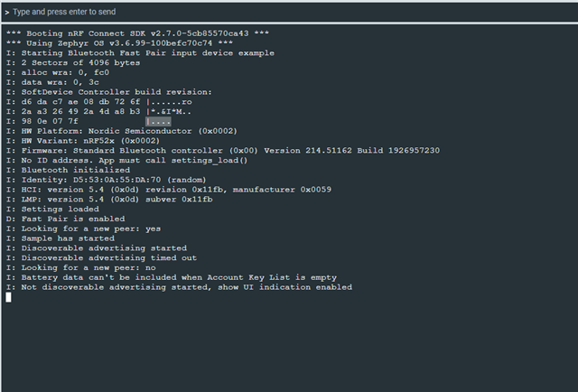This screenshot has height=392, width=578.
Task: Click the 'Discoverable advertising timed out' line
Action: pos(101,257)
